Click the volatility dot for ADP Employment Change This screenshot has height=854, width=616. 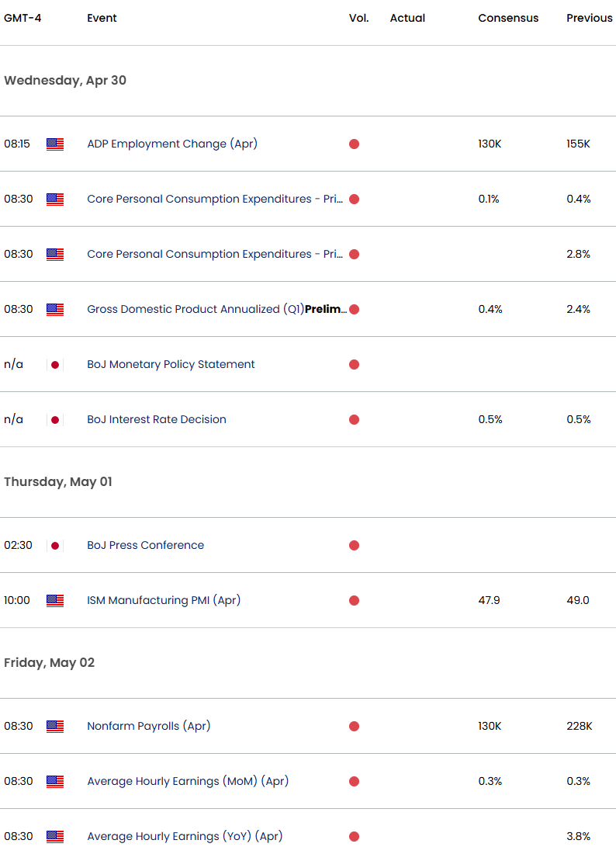354,144
